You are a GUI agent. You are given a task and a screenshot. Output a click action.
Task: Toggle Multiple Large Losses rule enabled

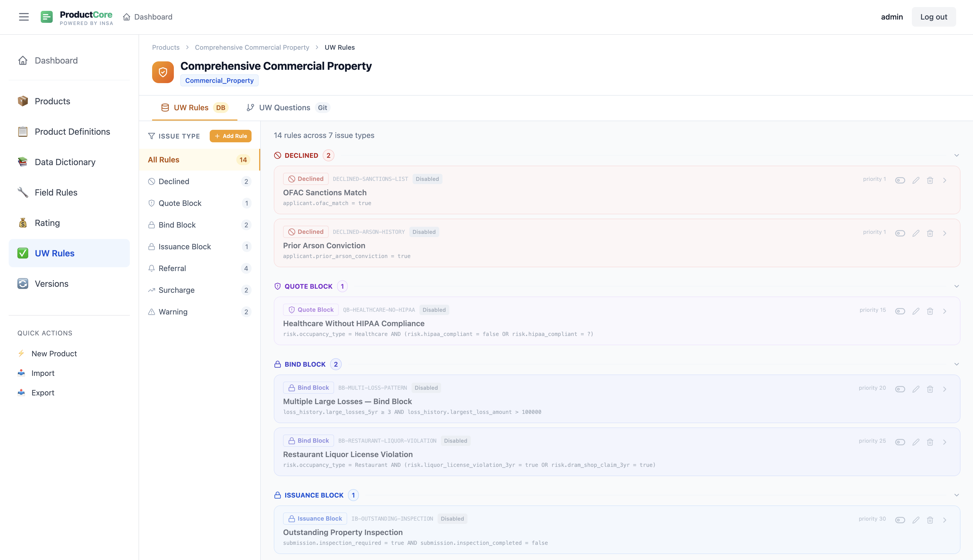(x=900, y=389)
